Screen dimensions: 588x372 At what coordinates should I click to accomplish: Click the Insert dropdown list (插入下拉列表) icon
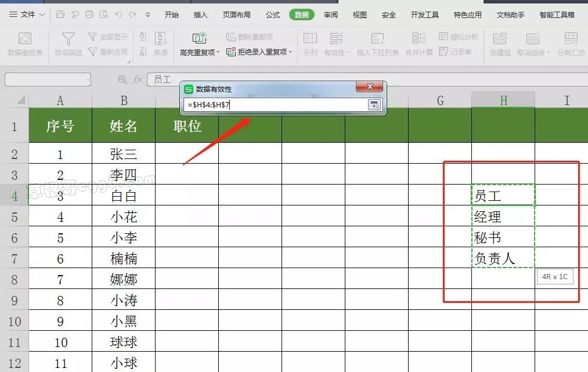(x=377, y=39)
